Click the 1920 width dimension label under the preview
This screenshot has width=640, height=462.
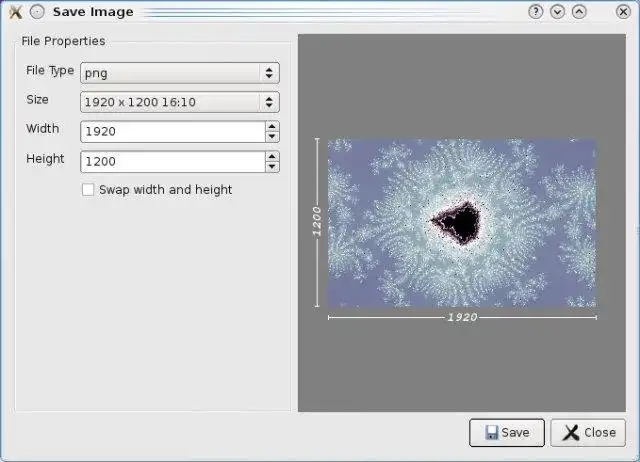tap(462, 317)
